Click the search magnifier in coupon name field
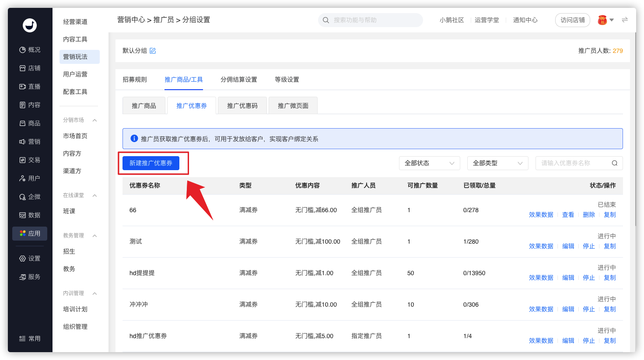This screenshot has width=644, height=360. click(x=614, y=163)
